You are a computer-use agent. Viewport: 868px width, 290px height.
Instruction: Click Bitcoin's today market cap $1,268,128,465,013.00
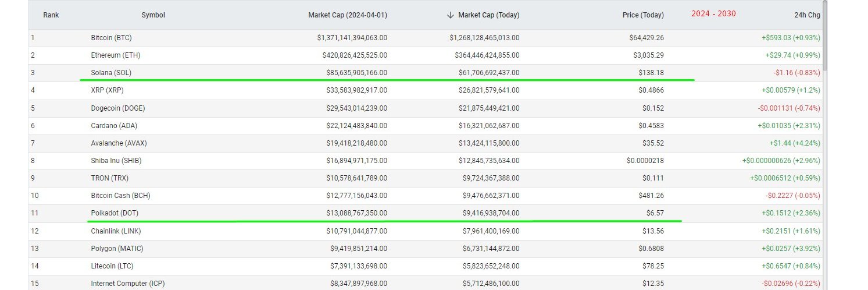click(484, 38)
